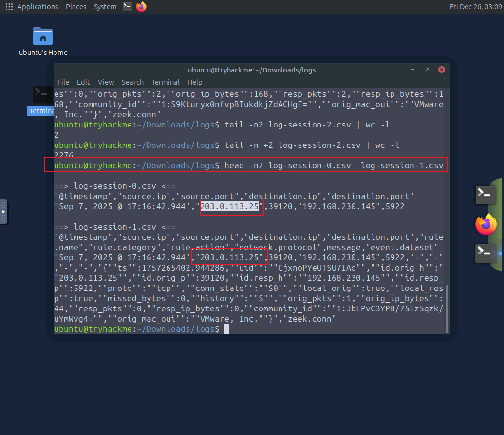Viewport: 504px width, 435px height.
Task: Click the "==> log-session-0.csv <==" header line
Action: 115,186
